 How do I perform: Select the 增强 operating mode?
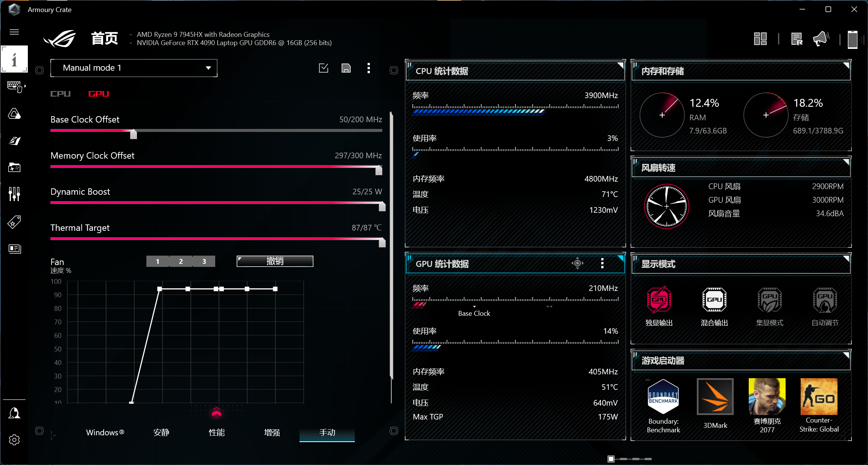[272, 432]
